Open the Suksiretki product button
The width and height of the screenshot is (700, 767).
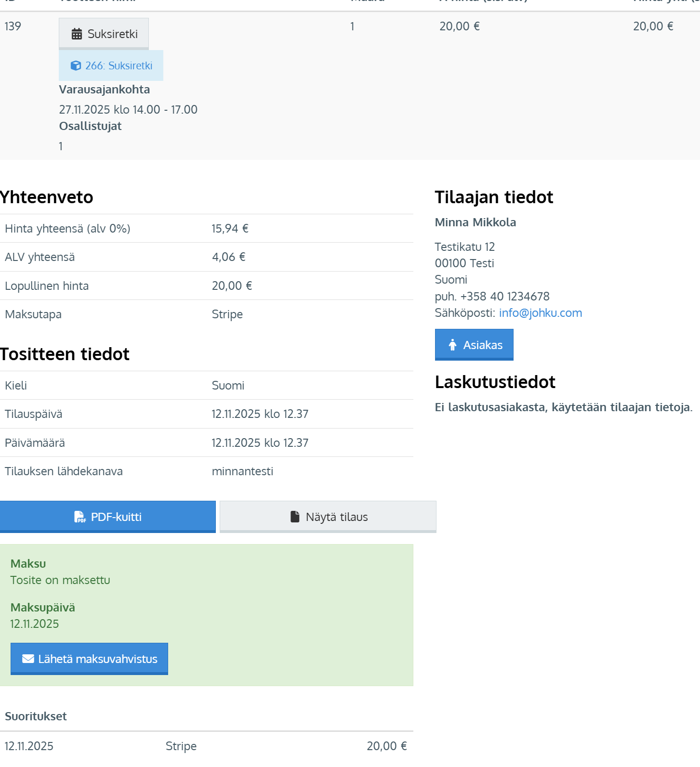(x=104, y=34)
